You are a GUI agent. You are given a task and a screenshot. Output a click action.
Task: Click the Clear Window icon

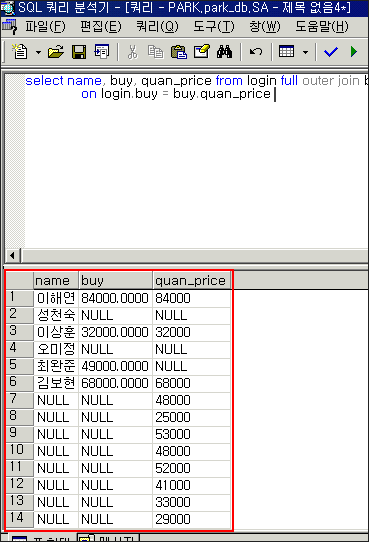pos(202,52)
